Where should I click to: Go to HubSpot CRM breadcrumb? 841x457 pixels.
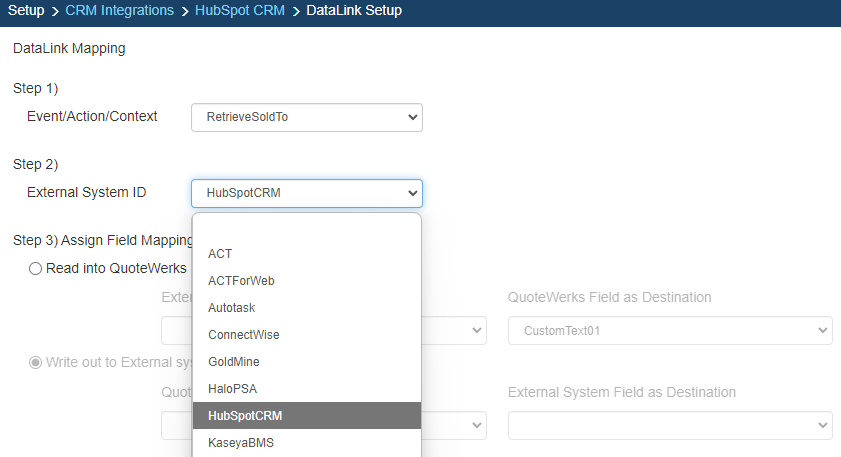pos(240,11)
